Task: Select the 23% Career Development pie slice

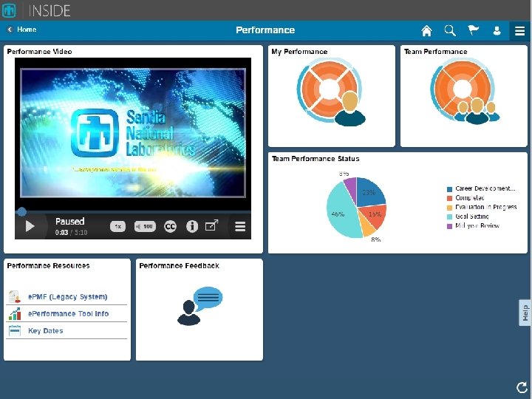Action: coord(369,192)
